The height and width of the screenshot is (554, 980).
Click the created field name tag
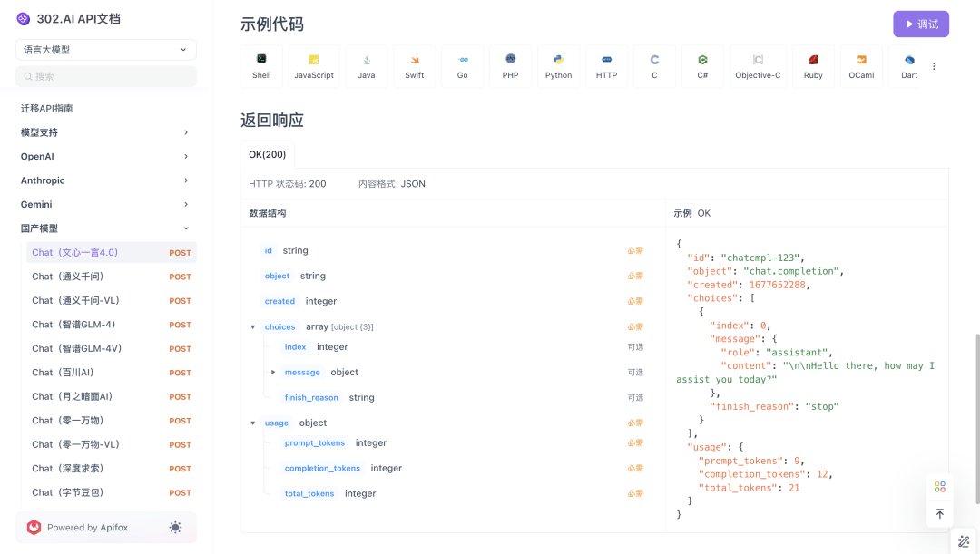pyautogui.click(x=279, y=301)
